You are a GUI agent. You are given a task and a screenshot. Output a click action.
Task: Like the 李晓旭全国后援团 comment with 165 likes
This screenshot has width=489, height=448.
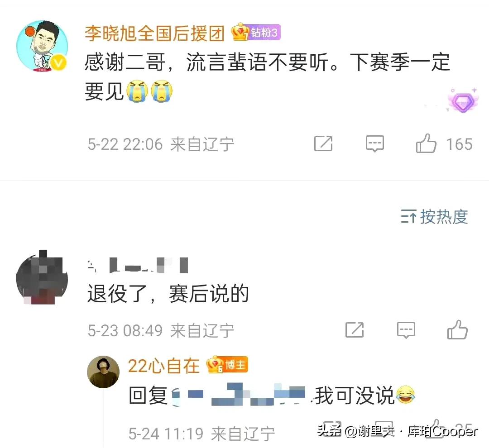[x=426, y=144]
